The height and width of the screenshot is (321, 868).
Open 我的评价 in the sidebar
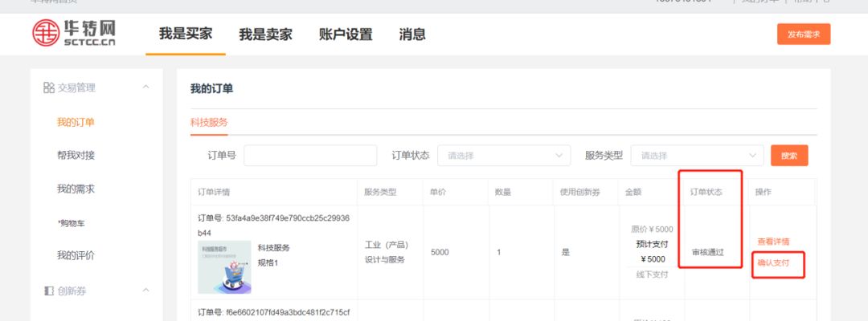[x=76, y=255]
